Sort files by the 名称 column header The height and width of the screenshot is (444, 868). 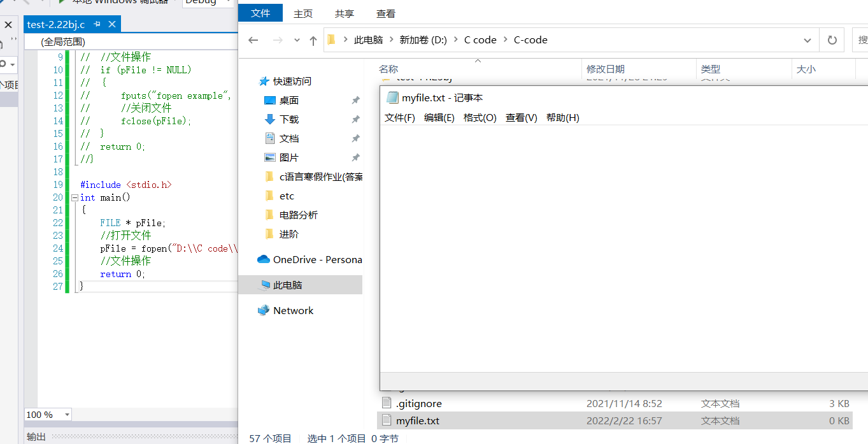[x=388, y=69]
